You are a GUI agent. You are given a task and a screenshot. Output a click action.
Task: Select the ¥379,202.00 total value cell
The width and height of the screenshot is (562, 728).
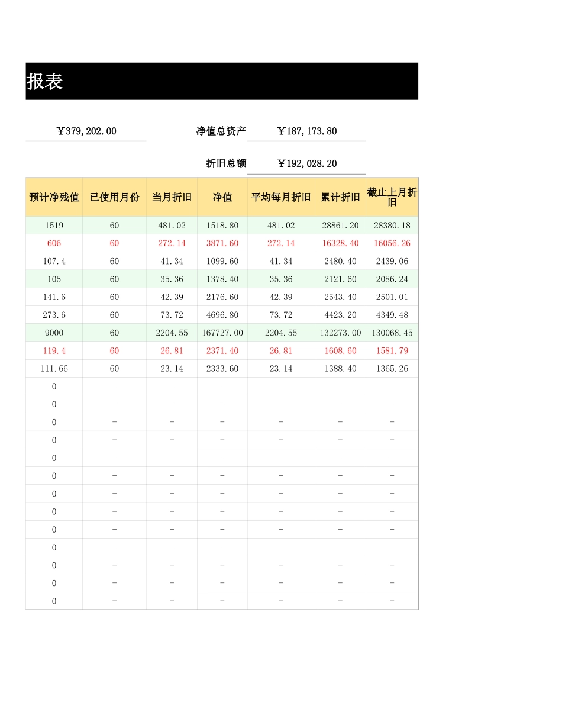point(86,131)
